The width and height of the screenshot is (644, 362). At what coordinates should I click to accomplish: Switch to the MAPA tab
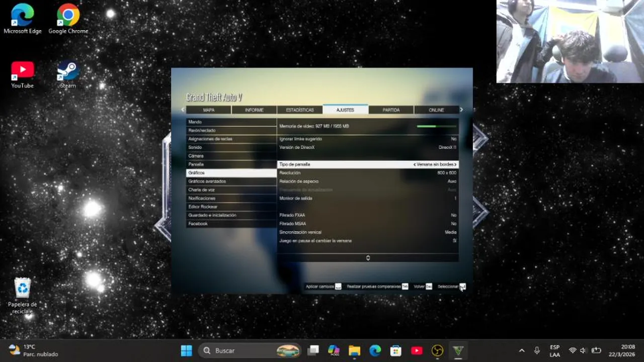[x=209, y=110]
